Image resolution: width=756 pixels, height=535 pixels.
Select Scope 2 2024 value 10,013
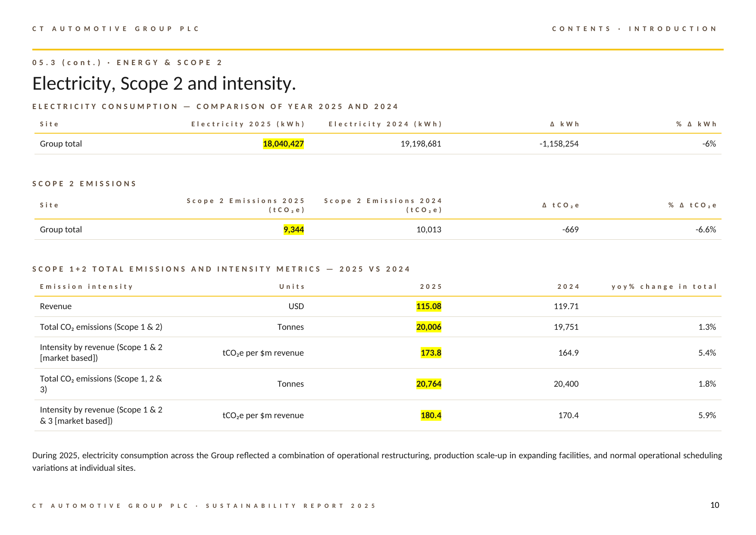pos(429,230)
